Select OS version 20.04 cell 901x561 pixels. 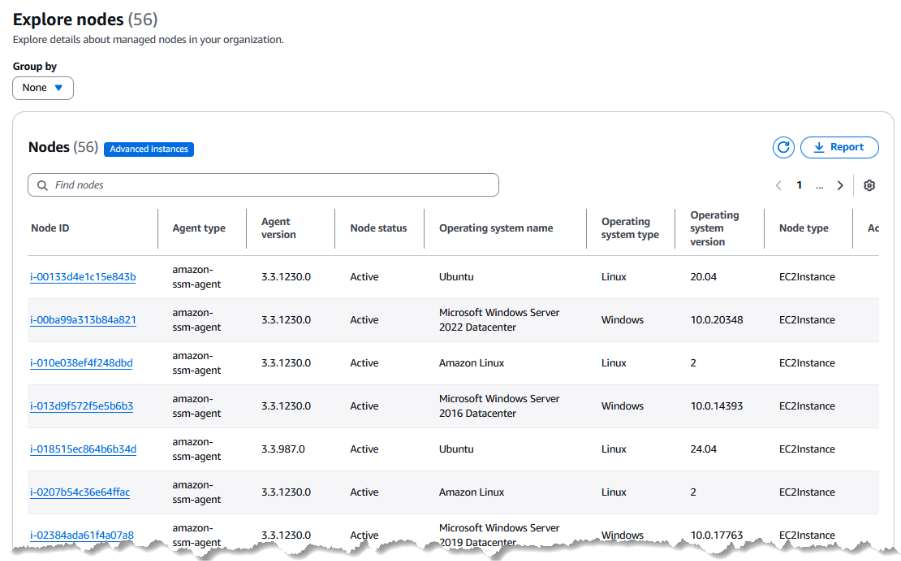[x=703, y=277]
